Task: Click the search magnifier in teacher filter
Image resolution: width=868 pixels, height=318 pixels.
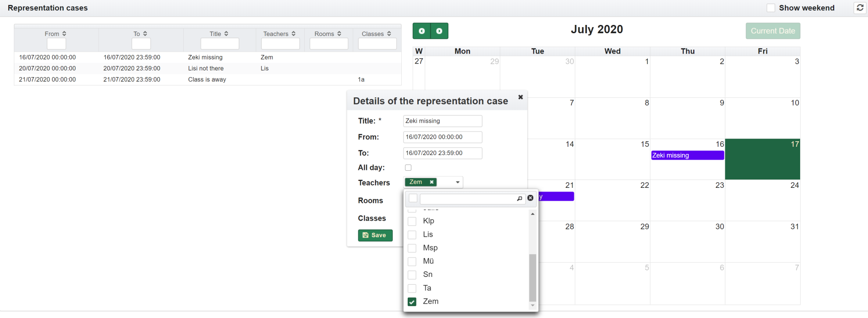Action: point(519,198)
